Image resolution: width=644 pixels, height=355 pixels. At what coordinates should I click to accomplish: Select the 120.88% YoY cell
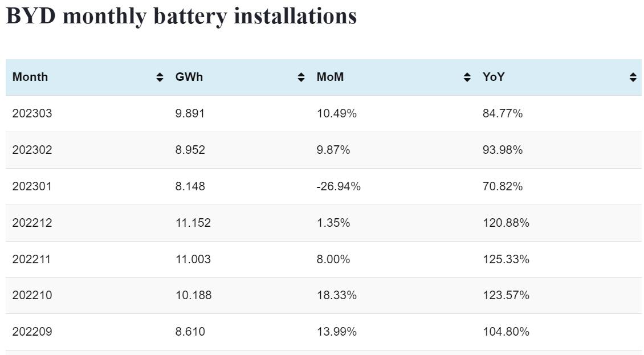(506, 223)
